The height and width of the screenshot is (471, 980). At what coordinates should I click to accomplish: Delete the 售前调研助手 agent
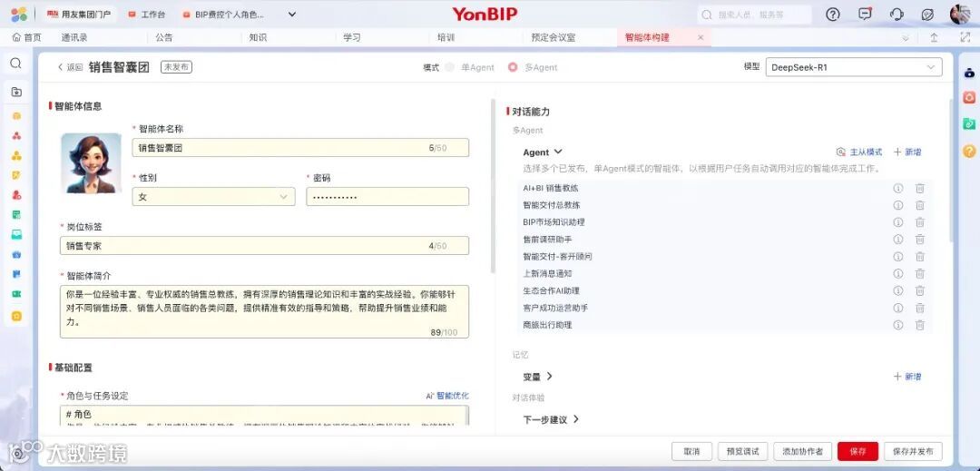coord(920,240)
